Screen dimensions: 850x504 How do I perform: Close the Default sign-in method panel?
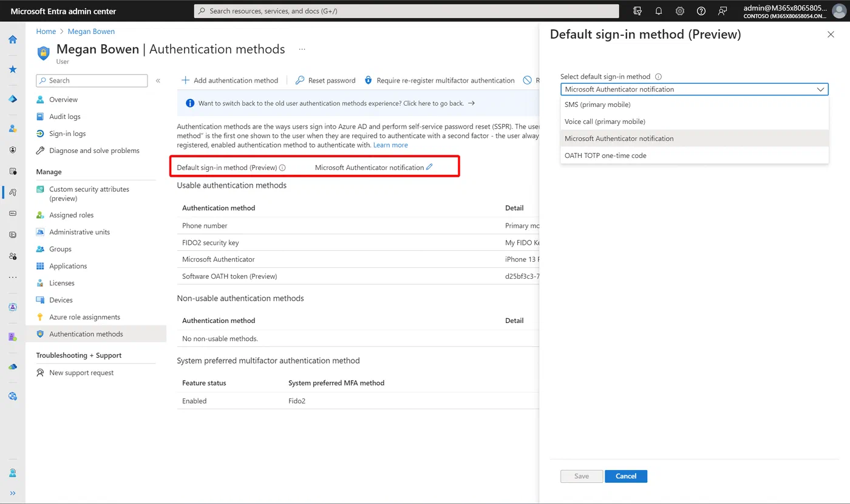pyautogui.click(x=831, y=35)
